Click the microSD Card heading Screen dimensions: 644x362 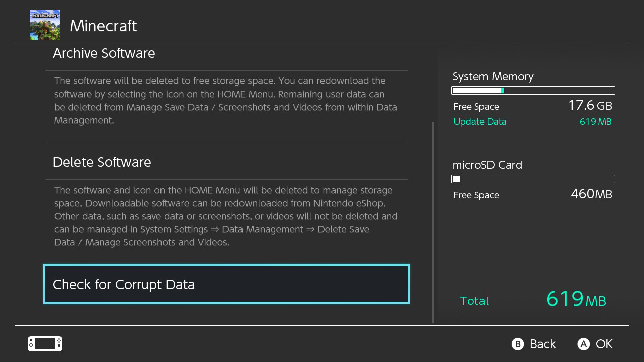click(x=487, y=165)
